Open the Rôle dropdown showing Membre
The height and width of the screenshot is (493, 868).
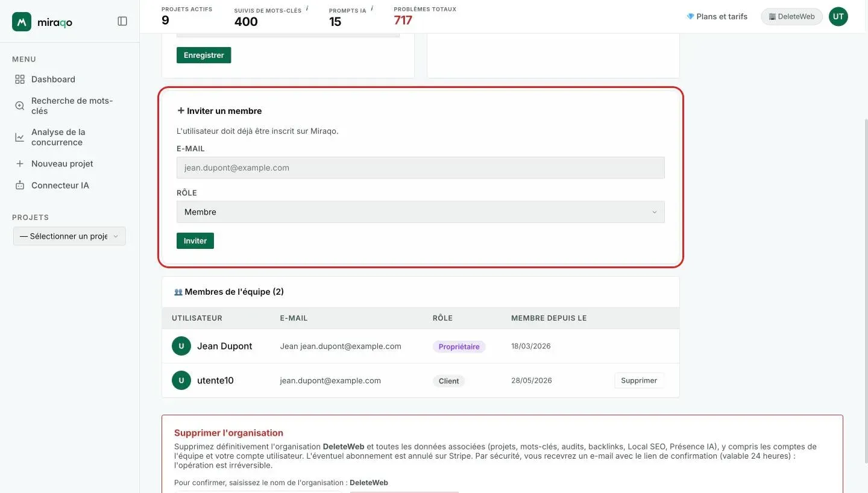click(421, 212)
